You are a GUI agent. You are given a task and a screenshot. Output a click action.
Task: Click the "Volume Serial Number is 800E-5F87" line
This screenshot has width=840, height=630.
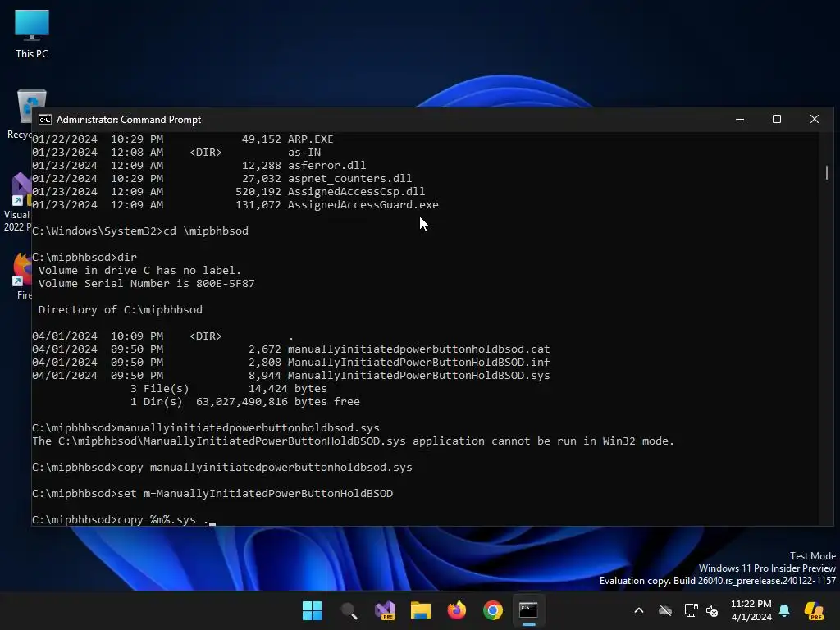(146, 283)
